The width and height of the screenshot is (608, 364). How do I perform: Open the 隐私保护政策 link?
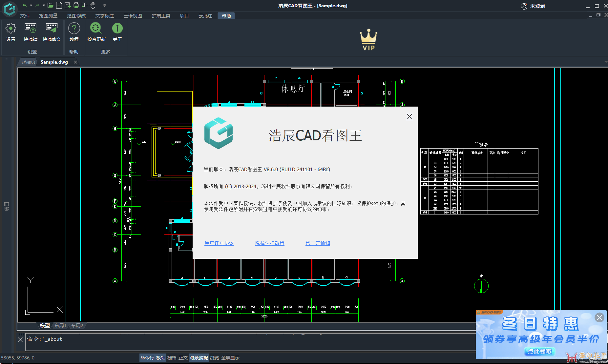tap(270, 243)
